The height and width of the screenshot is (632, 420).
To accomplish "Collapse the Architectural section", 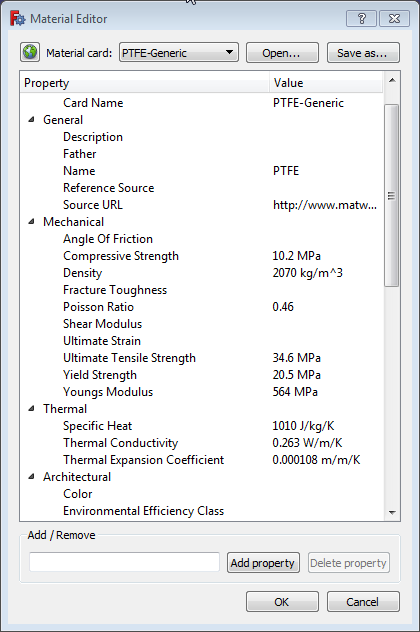I will [31, 477].
